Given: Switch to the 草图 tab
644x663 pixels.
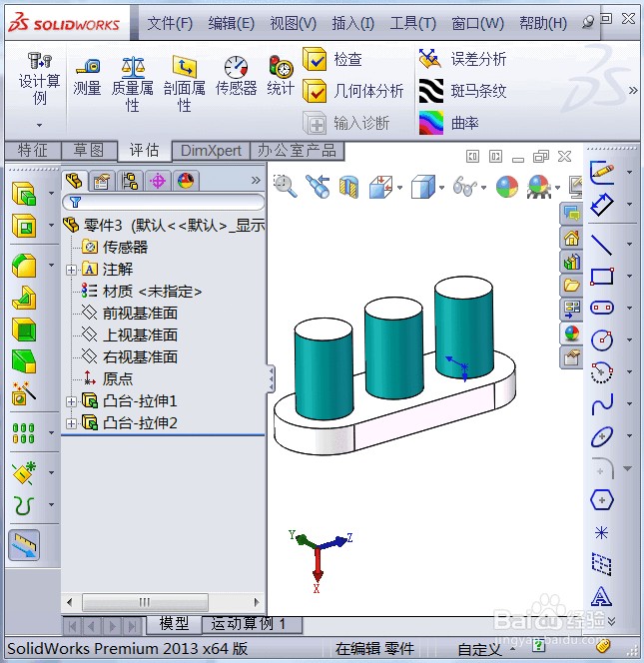Looking at the screenshot, I should pos(89,150).
